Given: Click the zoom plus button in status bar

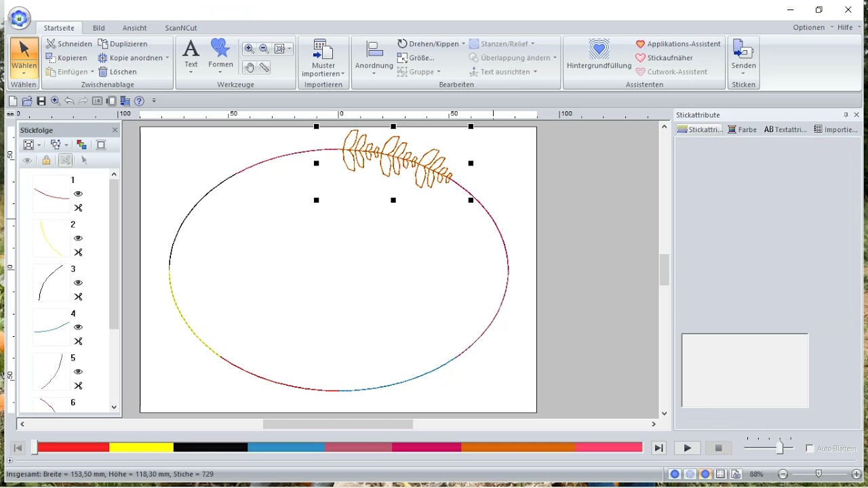Looking at the screenshot, I should (856, 474).
